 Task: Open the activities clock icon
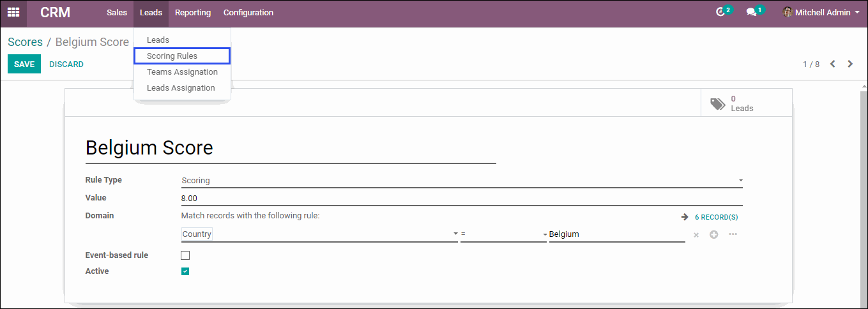point(721,12)
